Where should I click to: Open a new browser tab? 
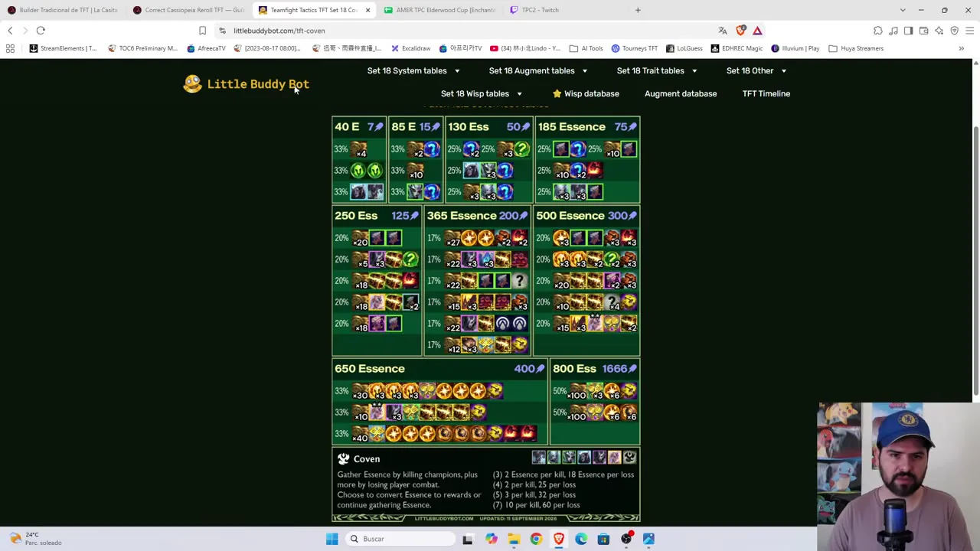coord(638,10)
